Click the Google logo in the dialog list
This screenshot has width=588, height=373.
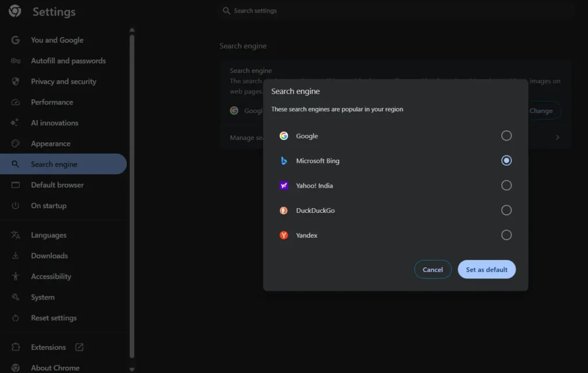pyautogui.click(x=284, y=135)
